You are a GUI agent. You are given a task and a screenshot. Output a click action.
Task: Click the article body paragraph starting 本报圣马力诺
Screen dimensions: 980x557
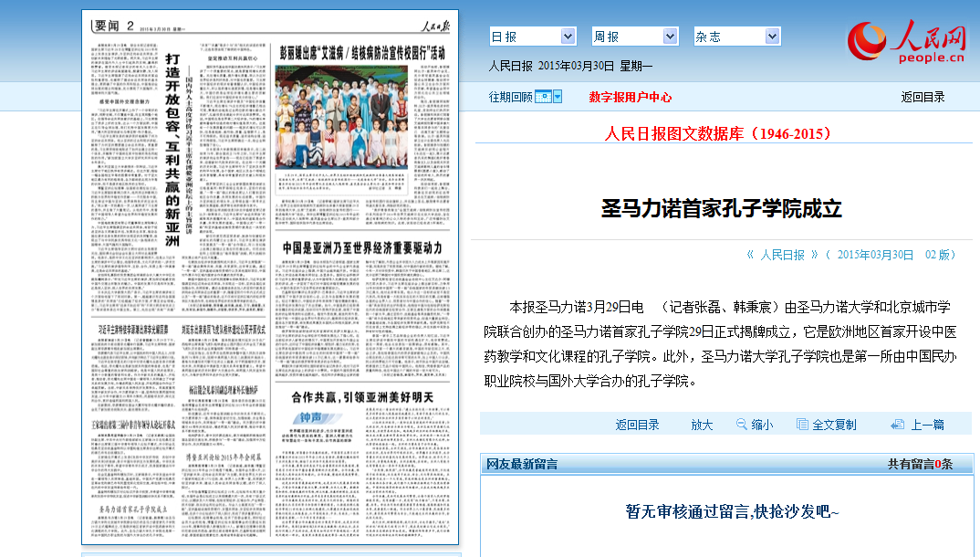[x=721, y=344]
